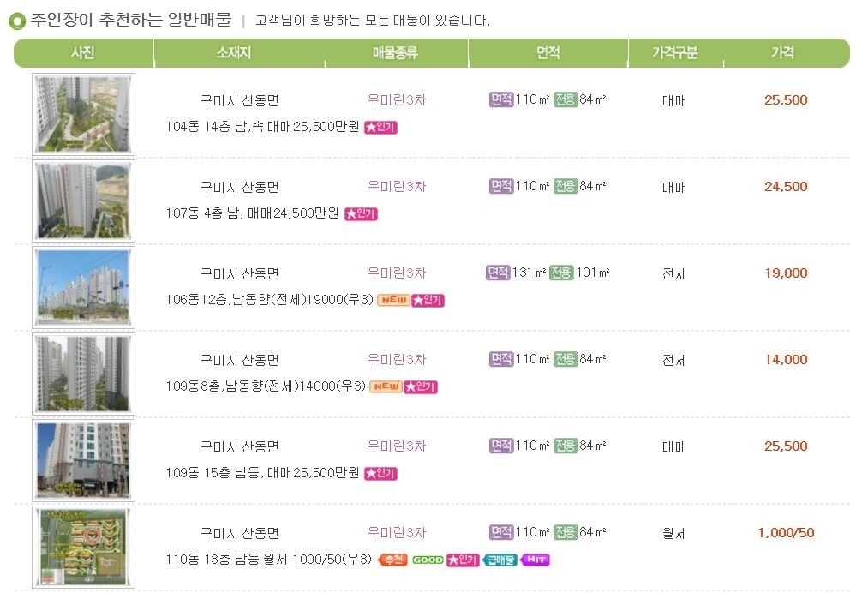The image size is (868, 593).
Task: Click the 면적 column header
Action: 548,52
